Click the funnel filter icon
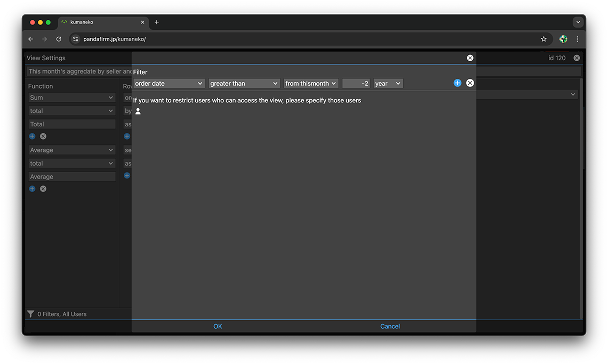The image size is (608, 364). pos(31,314)
